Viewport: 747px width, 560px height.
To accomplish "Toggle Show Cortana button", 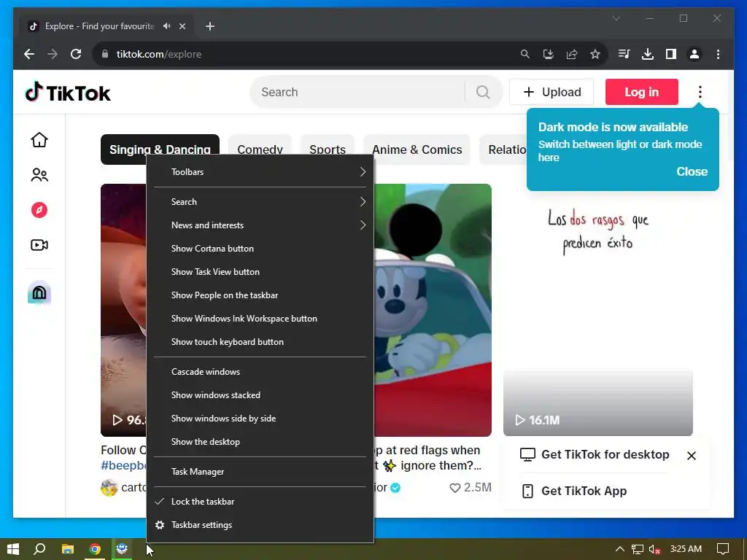I will [260, 249].
